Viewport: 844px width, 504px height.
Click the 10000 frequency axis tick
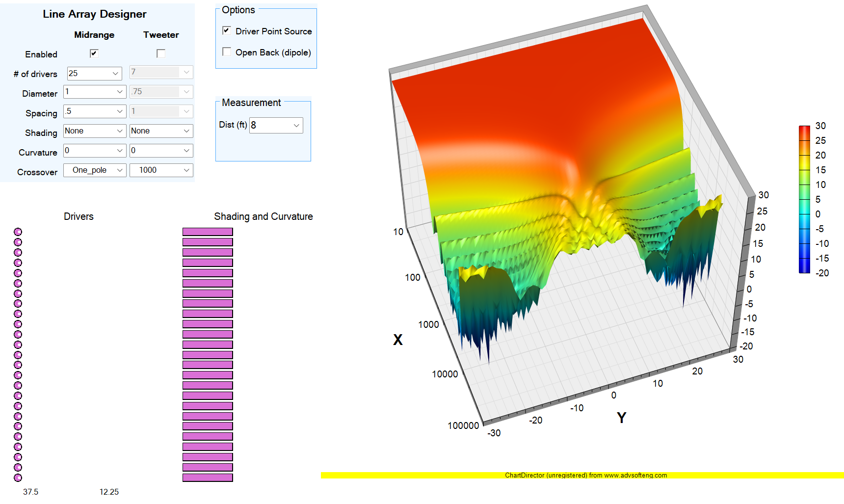tap(445, 374)
